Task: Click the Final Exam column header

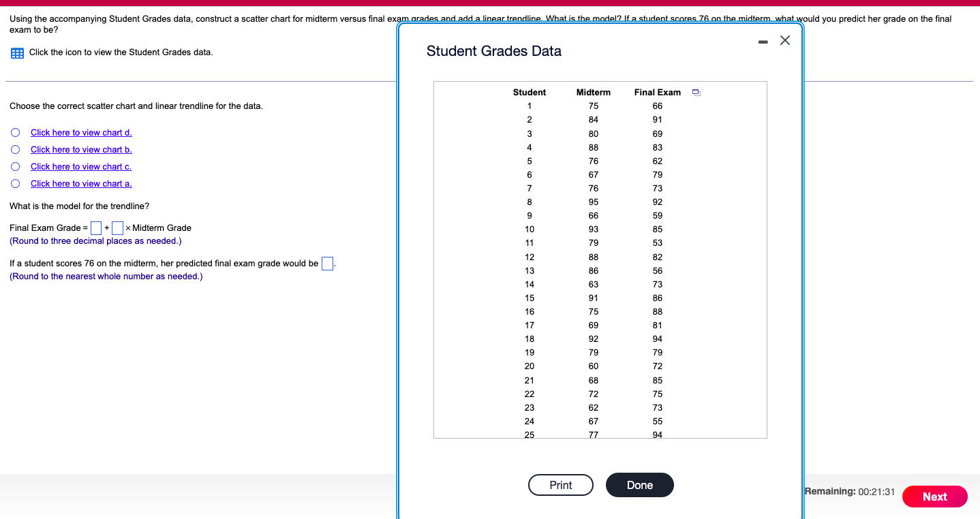Action: (x=657, y=92)
